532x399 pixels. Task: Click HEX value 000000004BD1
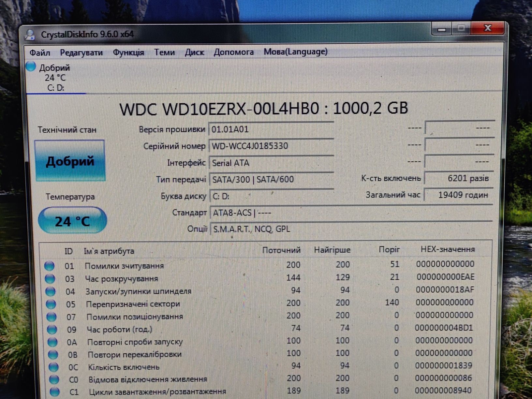coord(444,328)
